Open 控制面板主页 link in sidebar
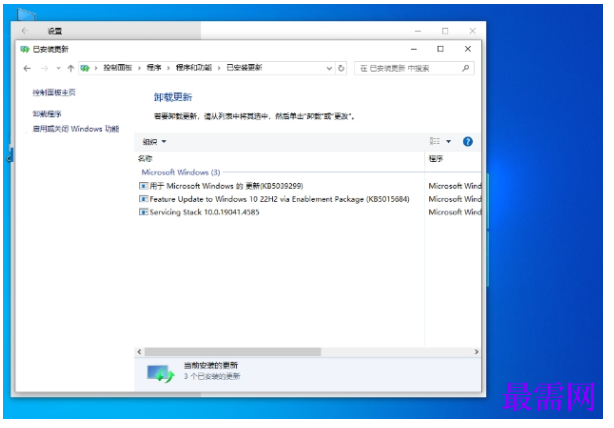Screen dimensions: 614x428 pos(54,92)
